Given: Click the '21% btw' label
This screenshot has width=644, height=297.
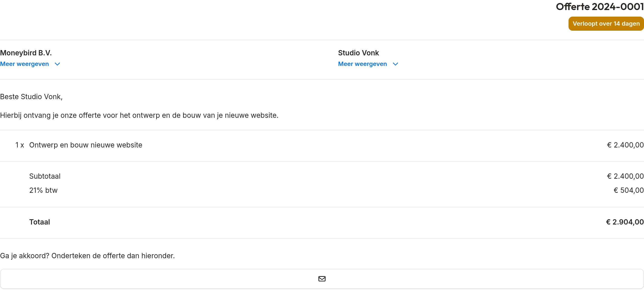Looking at the screenshot, I should tap(43, 190).
